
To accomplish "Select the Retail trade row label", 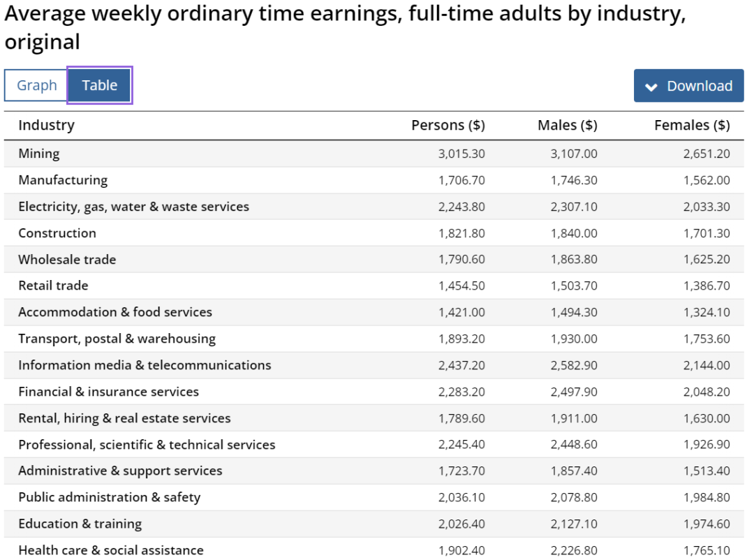I will 53,286.
